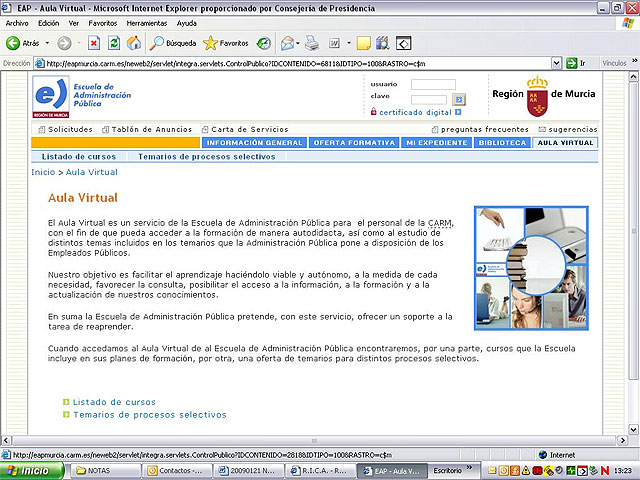The image size is (640, 480).
Task: Switch to the BIBLIOTECA tab
Action: click(502, 142)
